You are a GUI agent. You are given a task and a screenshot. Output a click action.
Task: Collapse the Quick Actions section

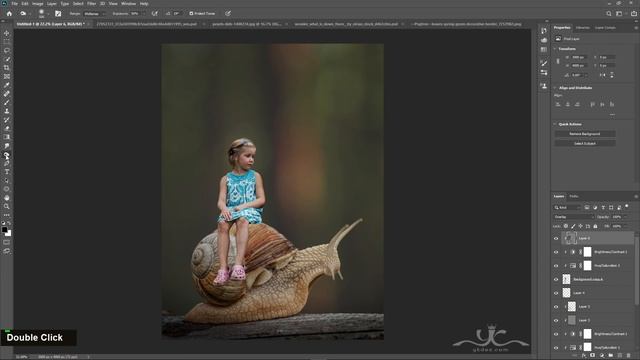click(555, 124)
